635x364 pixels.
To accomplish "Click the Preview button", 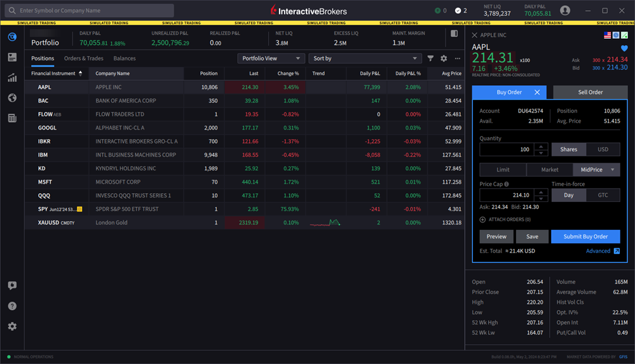I will (x=496, y=236).
